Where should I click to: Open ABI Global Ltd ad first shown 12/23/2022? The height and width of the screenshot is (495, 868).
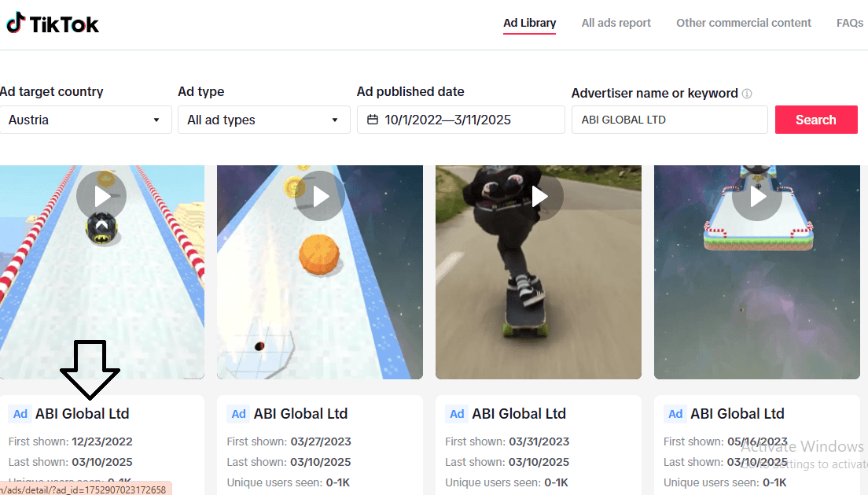82,413
